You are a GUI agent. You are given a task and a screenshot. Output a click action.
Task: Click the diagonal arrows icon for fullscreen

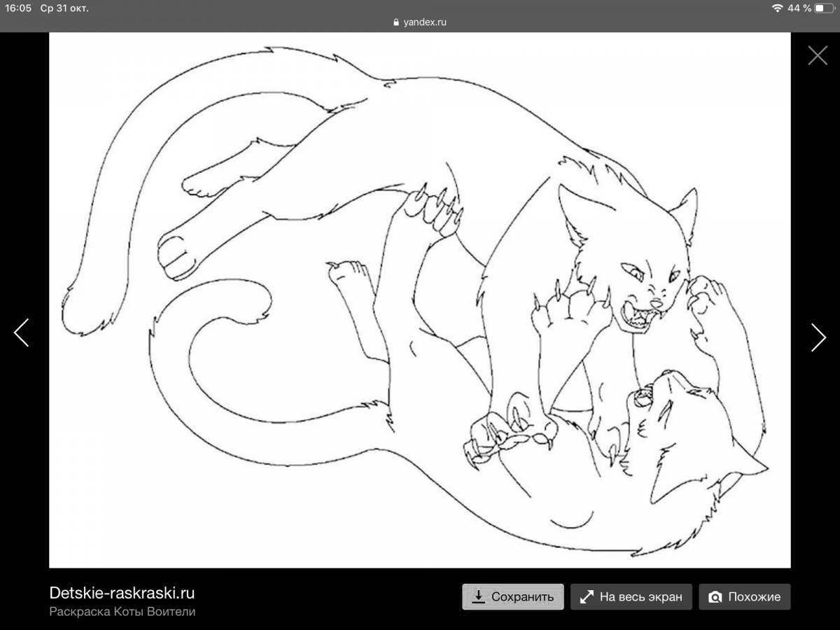point(587,596)
